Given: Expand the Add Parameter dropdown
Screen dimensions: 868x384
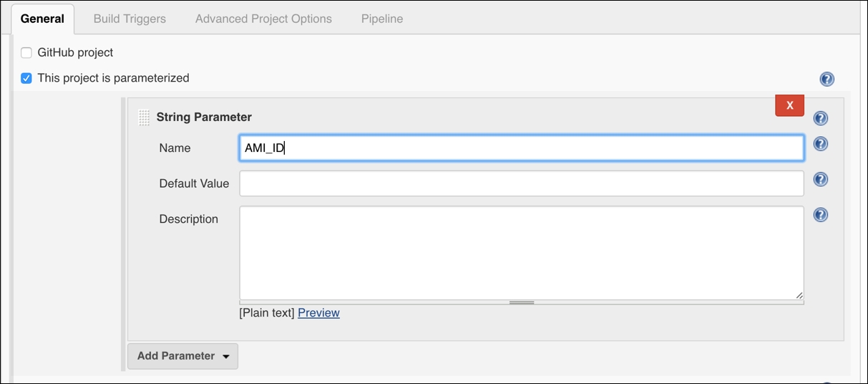Looking at the screenshot, I should pyautogui.click(x=182, y=356).
